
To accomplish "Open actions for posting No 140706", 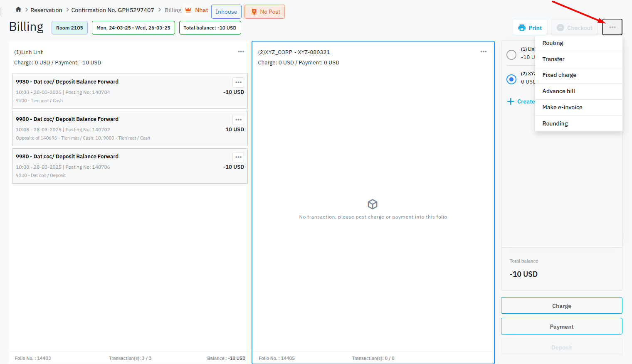I will coord(238,157).
